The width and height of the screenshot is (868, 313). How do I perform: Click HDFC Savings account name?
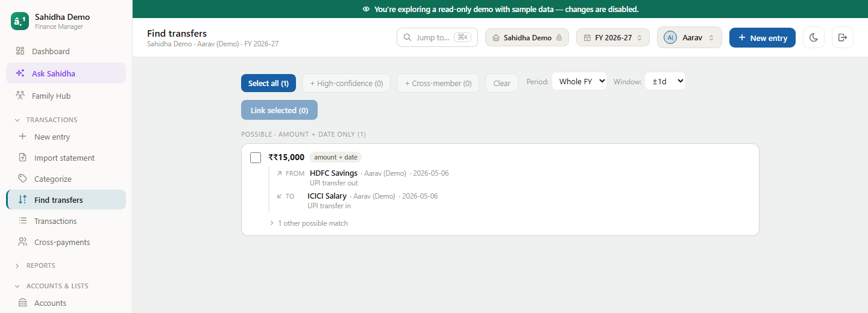pyautogui.click(x=333, y=173)
